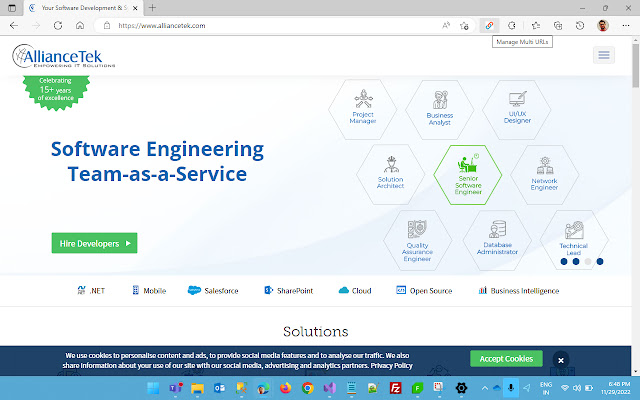Open Google Chrome from the taskbar
Viewport: 640px width, 400px height.
click(308, 388)
